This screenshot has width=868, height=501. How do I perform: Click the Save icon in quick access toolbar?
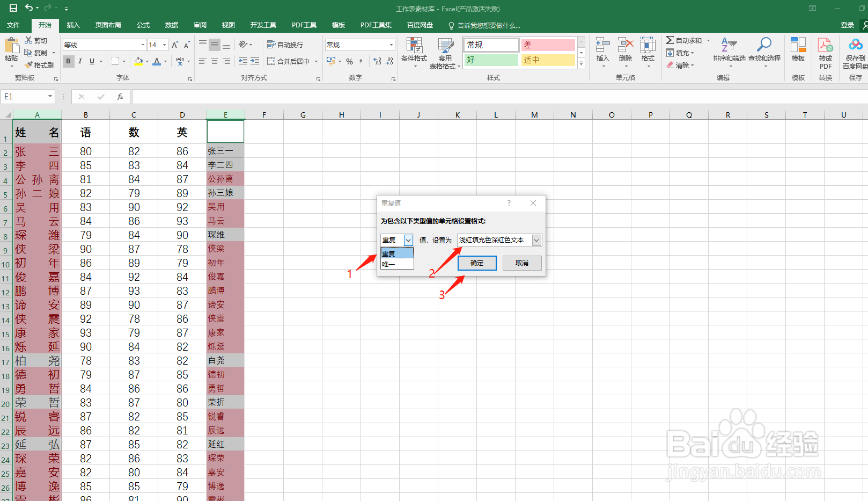pyautogui.click(x=13, y=8)
